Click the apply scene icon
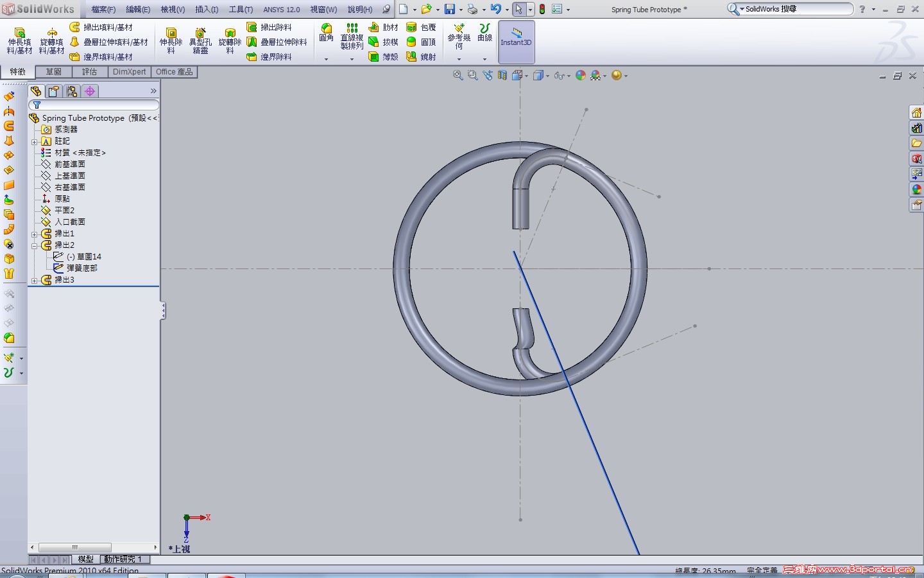Screen dimensions: 924x578 (595, 75)
